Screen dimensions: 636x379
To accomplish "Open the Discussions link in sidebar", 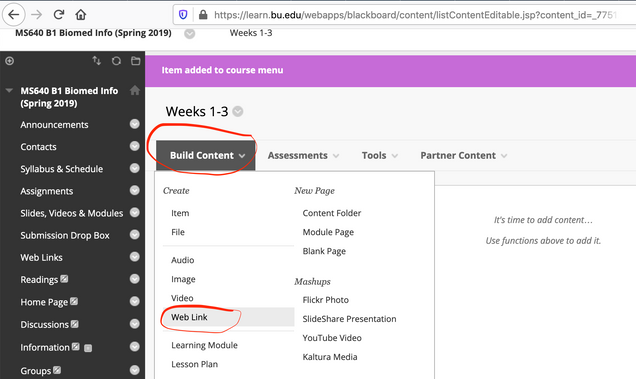I will coord(45,325).
